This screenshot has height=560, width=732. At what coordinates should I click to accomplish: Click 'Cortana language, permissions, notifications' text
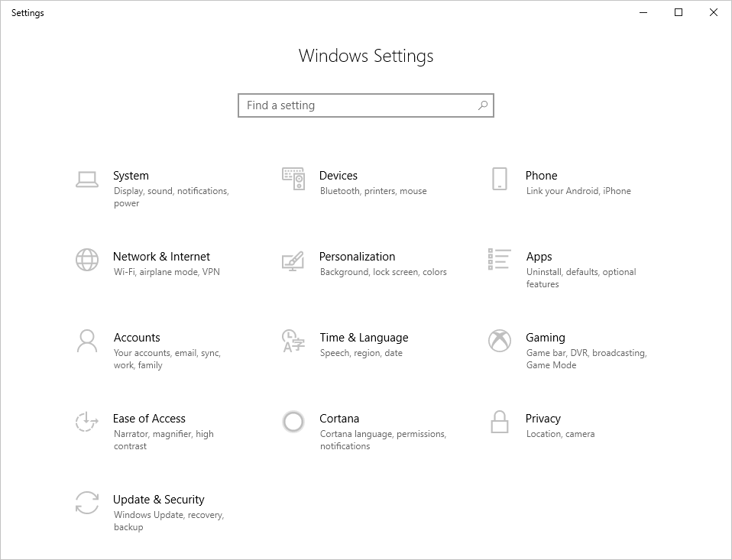click(384, 439)
